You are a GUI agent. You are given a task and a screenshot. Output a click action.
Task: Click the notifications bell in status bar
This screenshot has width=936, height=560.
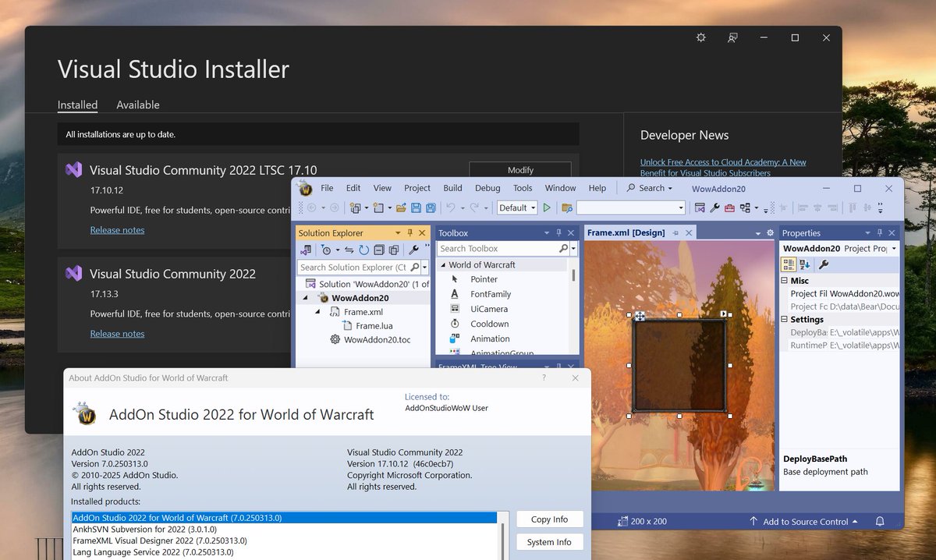coord(880,521)
